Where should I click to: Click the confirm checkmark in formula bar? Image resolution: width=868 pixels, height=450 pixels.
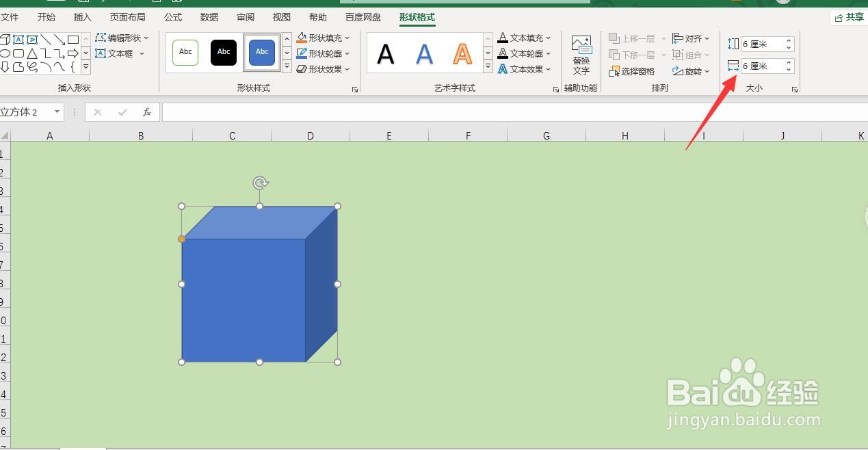coord(122,112)
